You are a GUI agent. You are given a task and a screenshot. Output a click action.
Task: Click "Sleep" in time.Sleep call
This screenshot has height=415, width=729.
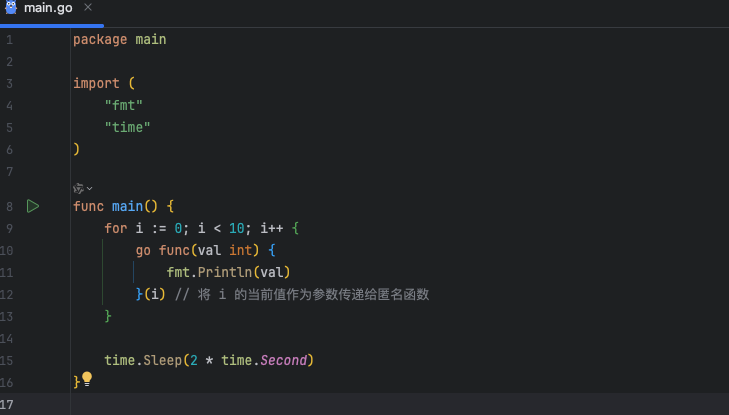[163, 360]
